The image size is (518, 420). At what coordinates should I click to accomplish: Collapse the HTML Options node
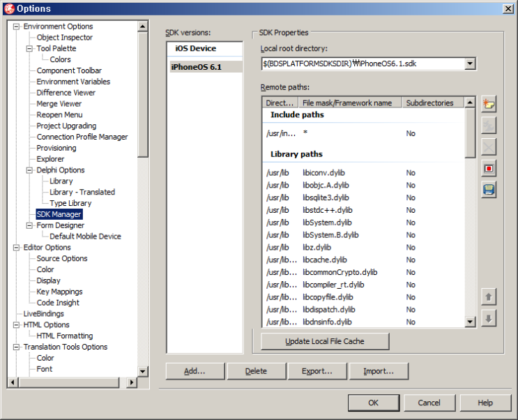(16, 325)
